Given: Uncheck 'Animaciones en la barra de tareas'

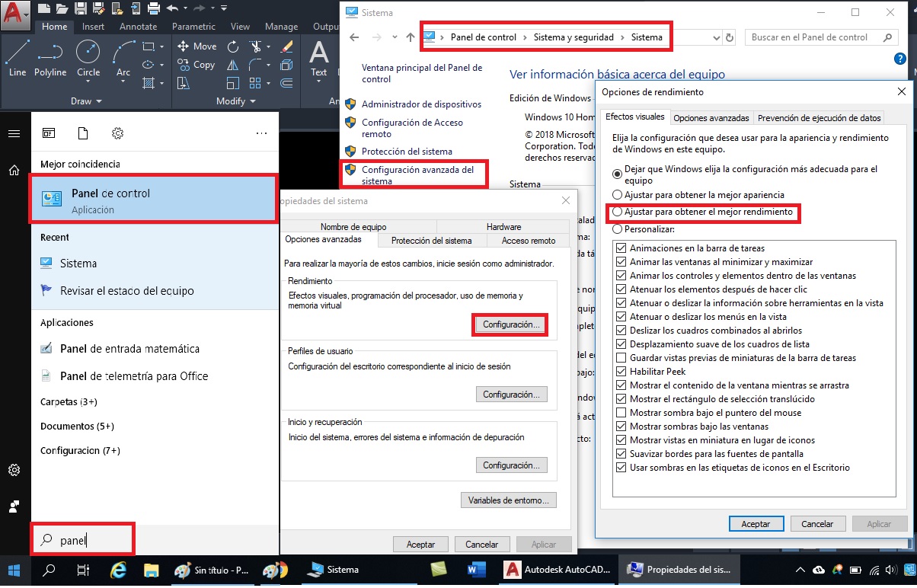Looking at the screenshot, I should [621, 248].
